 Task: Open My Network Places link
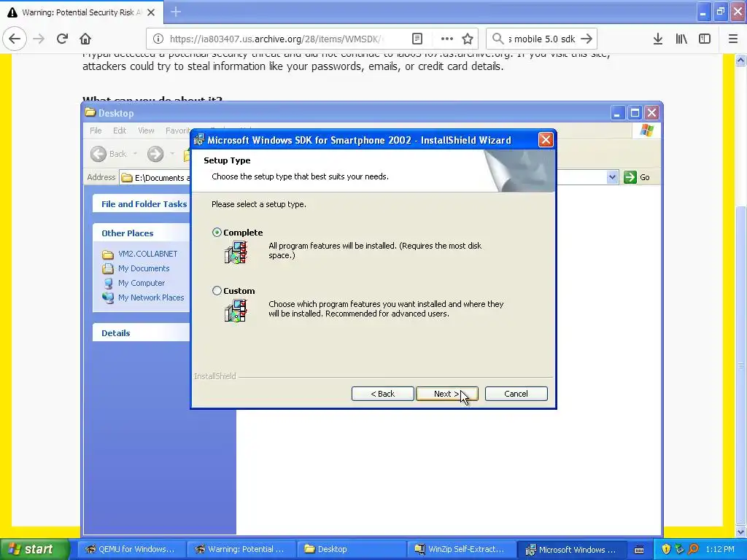pos(151,297)
